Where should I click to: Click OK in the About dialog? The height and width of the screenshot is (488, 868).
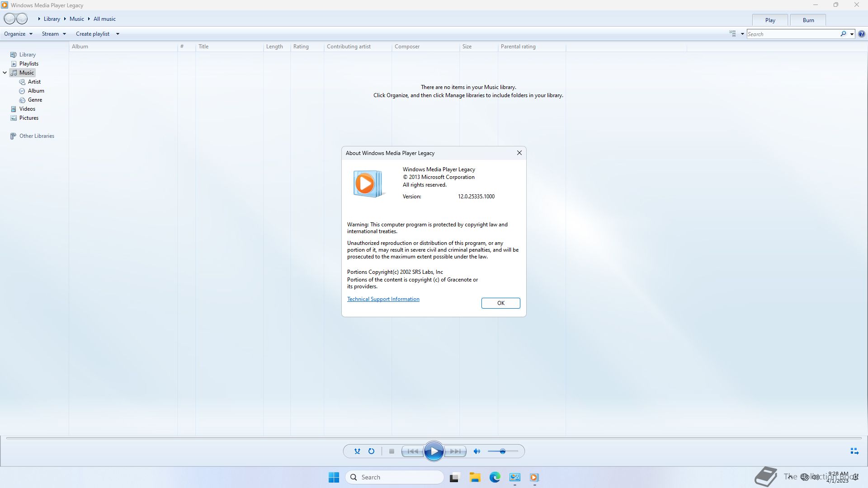click(500, 303)
